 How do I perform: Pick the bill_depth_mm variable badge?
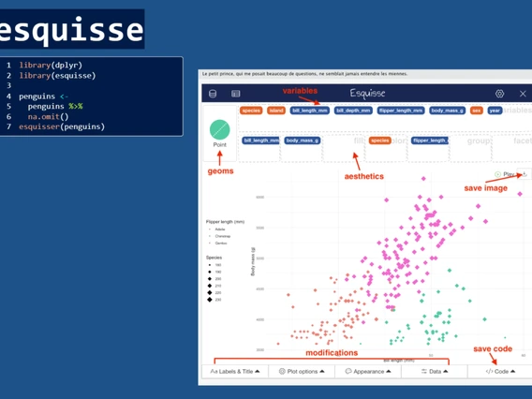tap(353, 111)
